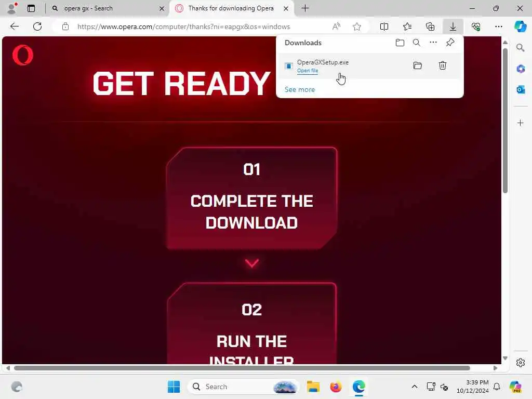
Task: Click 'See more' in Downloads panel
Action: click(300, 89)
